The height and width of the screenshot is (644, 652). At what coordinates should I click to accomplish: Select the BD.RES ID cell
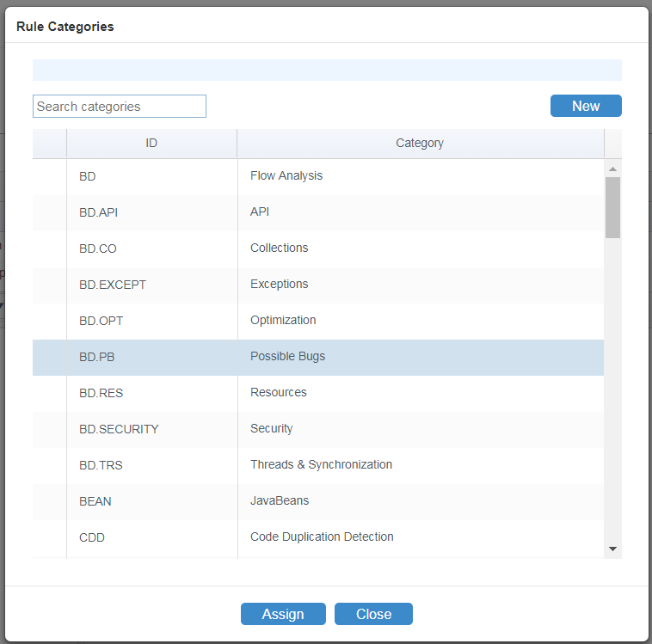tap(151, 394)
